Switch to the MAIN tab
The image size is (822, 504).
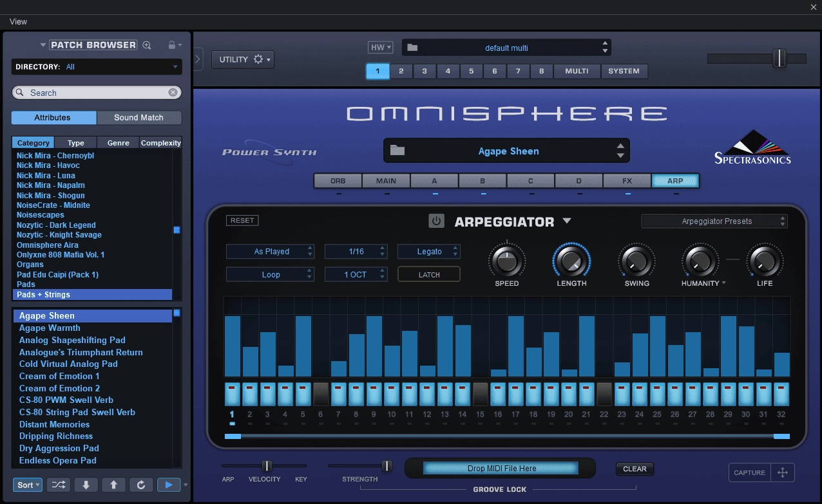pyautogui.click(x=386, y=181)
